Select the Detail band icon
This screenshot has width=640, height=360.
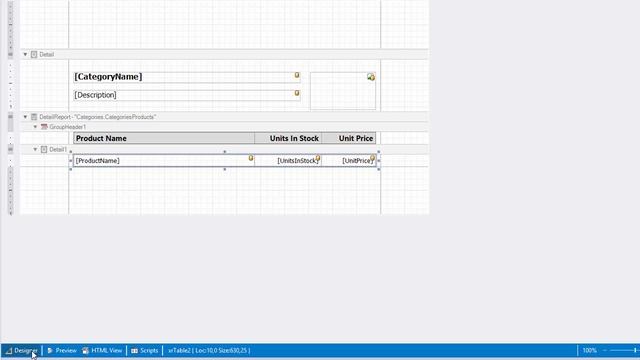34,54
